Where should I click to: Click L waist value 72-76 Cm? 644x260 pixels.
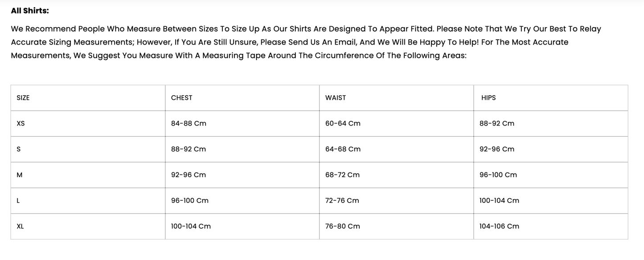[342, 201]
